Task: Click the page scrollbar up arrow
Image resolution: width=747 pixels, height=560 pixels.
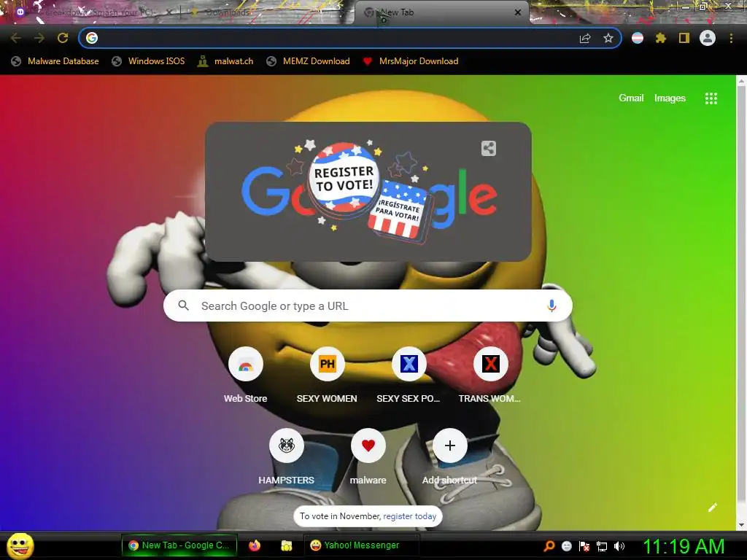Action: tap(741, 81)
